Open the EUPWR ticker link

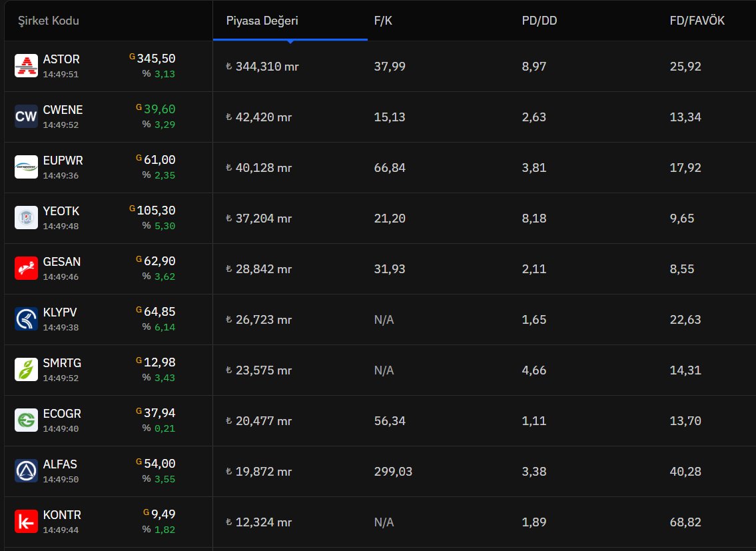[63, 161]
